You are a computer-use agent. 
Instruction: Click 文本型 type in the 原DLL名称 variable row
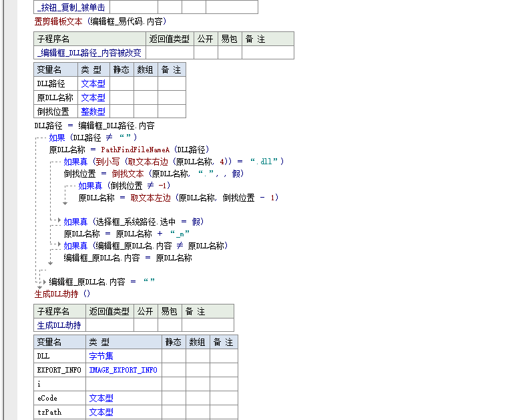point(93,97)
